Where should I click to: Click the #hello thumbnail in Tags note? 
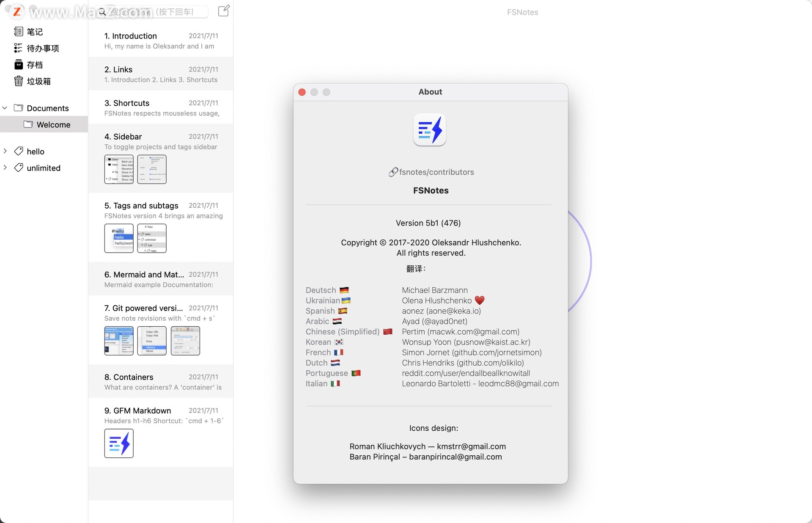[119, 238]
